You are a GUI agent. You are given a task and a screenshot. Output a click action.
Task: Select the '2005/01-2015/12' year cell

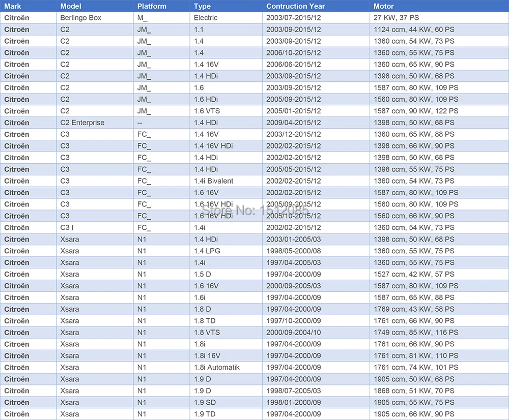click(316, 111)
